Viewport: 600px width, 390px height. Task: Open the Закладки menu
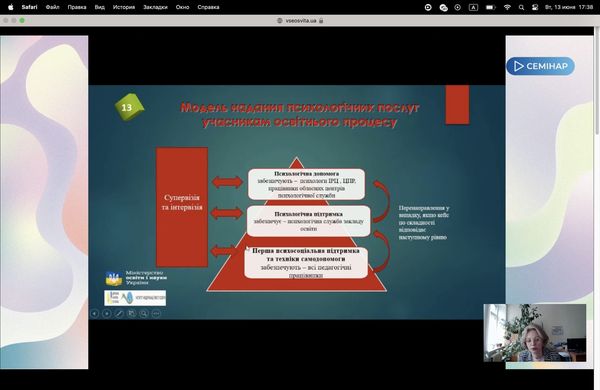(155, 7)
